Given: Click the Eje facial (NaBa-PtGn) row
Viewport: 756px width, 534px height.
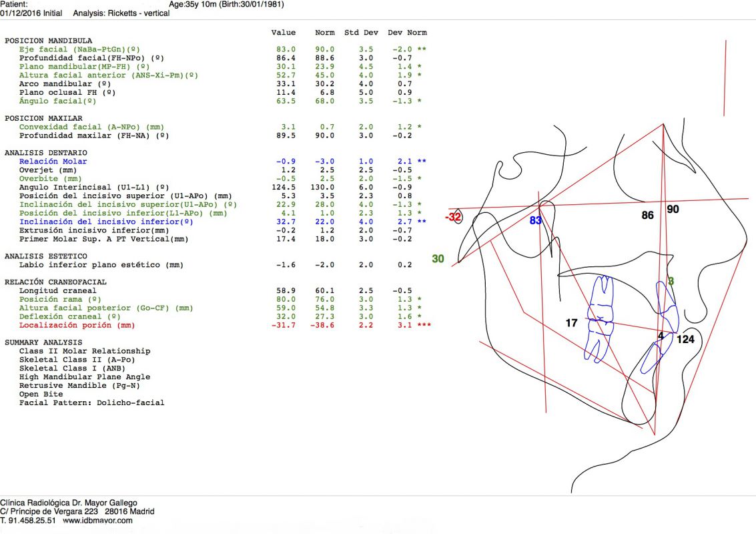Looking at the screenshot, I should tap(80, 49).
